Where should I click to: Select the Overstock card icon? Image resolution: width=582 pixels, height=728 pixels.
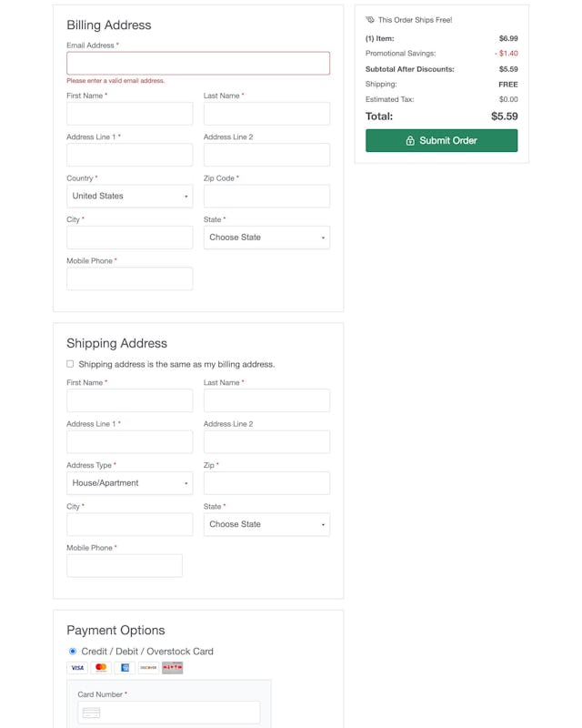tap(173, 667)
